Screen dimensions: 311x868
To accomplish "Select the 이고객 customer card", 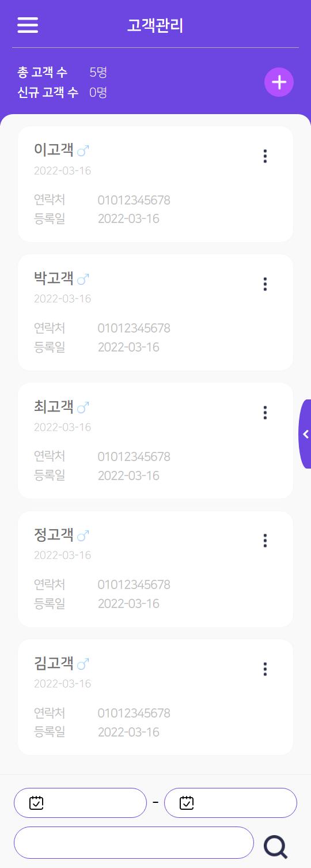I will [x=155, y=184].
